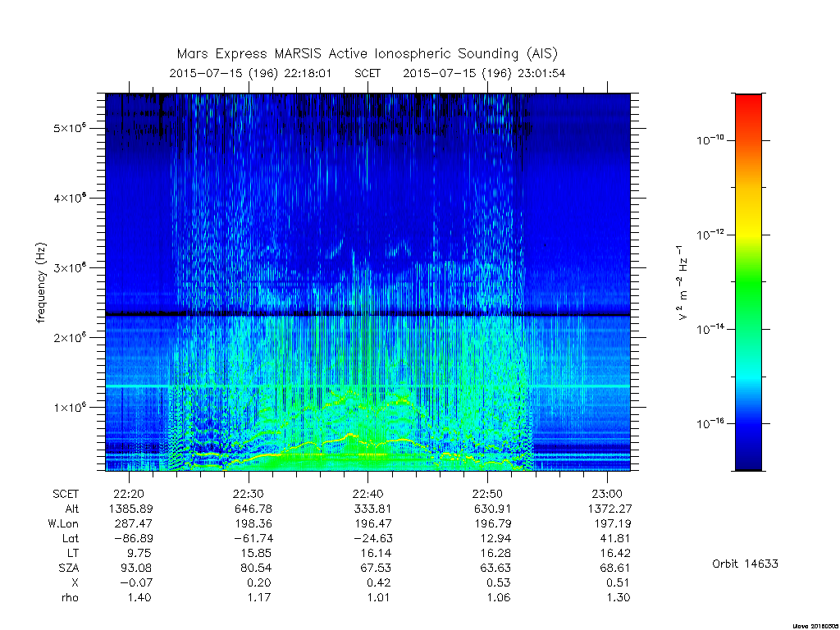Image resolution: width=840 pixels, height=630 pixels.
Task: Click the W.Lon value 287.47
Action: [x=133, y=523]
